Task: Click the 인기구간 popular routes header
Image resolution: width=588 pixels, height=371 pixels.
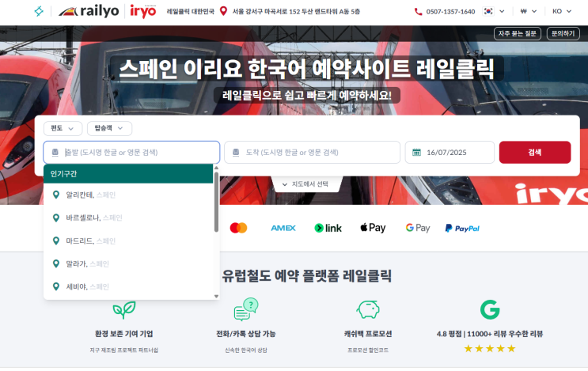Action: coord(128,173)
